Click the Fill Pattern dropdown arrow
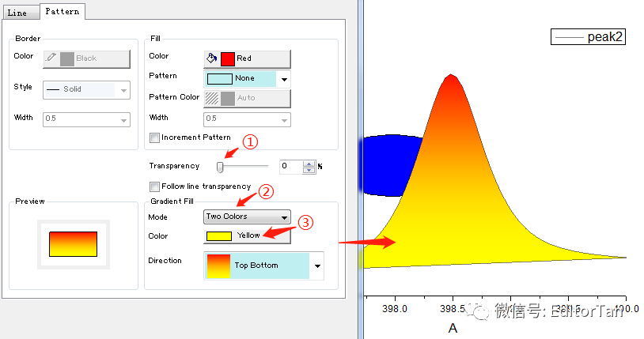The height and width of the screenshot is (339, 644). tap(284, 79)
